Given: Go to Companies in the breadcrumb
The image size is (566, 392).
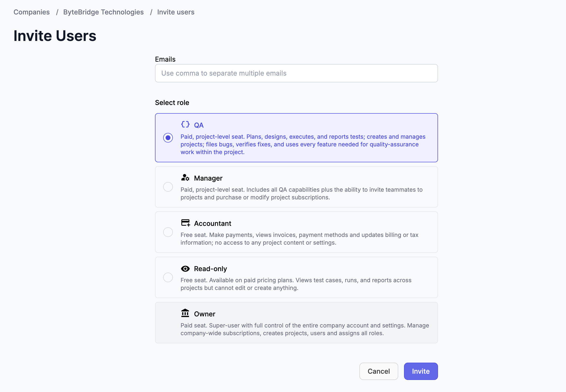Looking at the screenshot, I should 32,12.
